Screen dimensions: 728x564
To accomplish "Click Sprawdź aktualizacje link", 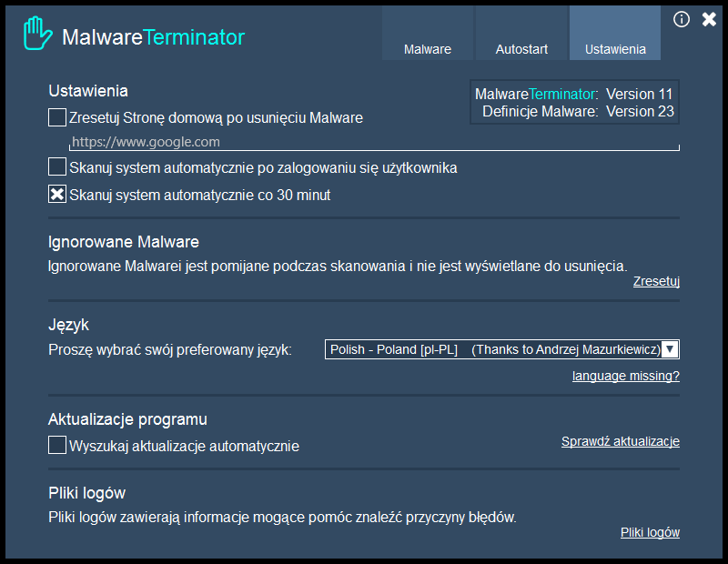I will coord(621,441).
